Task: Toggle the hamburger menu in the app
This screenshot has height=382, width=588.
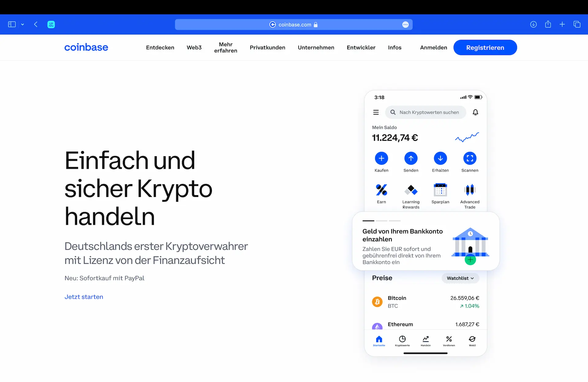Action: [x=376, y=112]
